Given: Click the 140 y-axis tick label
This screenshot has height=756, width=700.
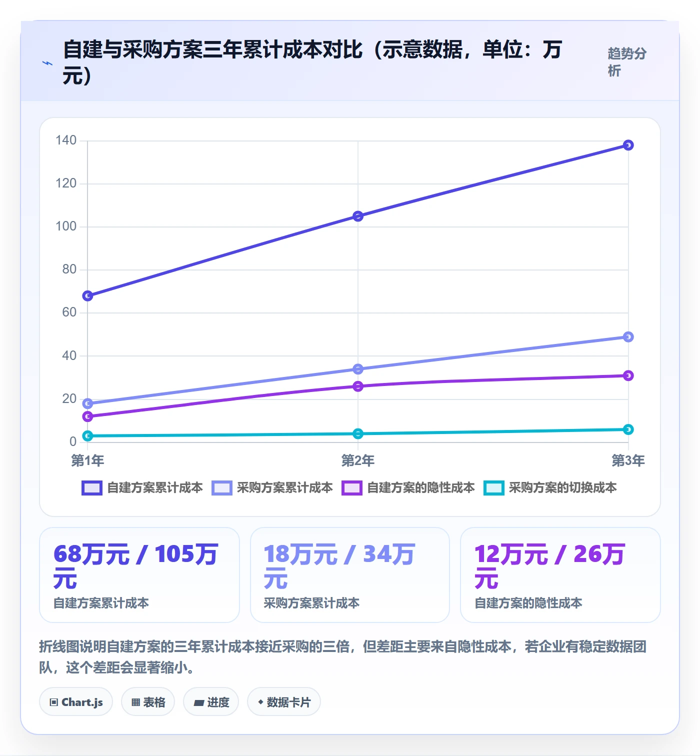Looking at the screenshot, I should [66, 140].
